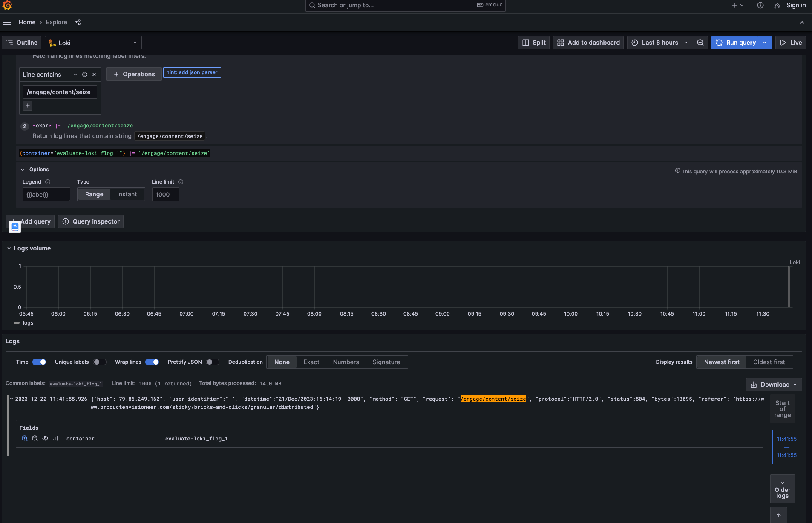Screen dimensions: 812x523
Task: Open the Loki data source dropdown
Action: click(x=93, y=43)
